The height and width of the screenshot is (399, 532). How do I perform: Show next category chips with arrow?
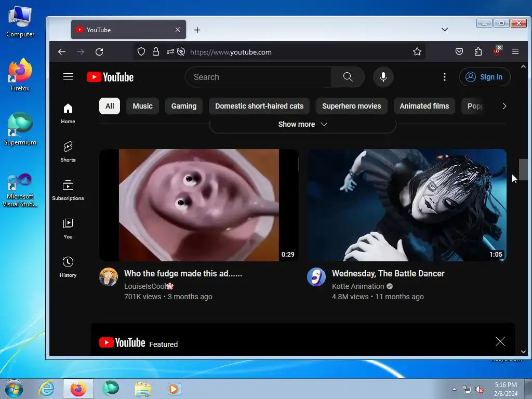pos(504,106)
